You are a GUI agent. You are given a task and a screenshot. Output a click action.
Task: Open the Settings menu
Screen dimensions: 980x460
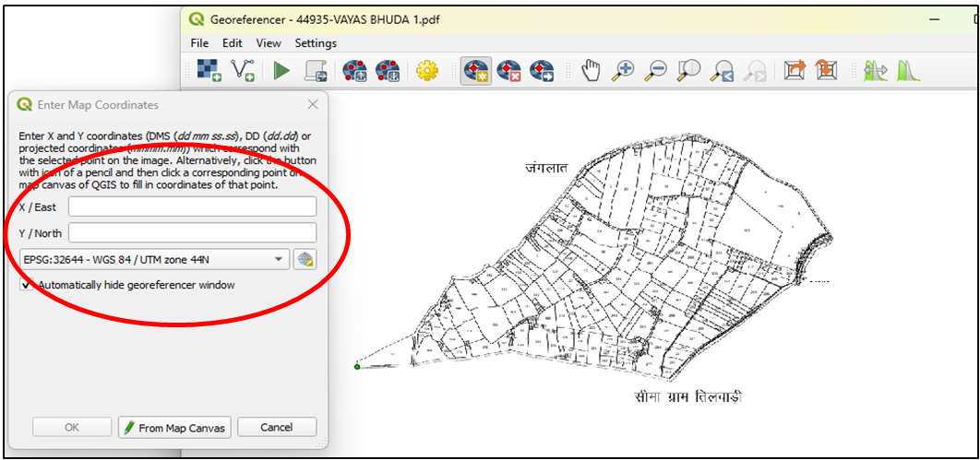pos(316,43)
